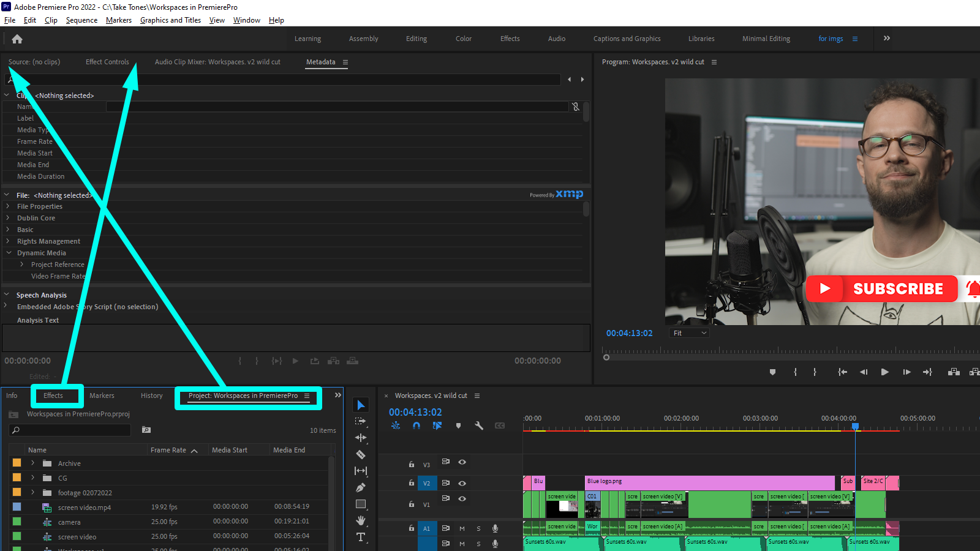
Task: Open the Sequence menu
Action: [x=81, y=20]
